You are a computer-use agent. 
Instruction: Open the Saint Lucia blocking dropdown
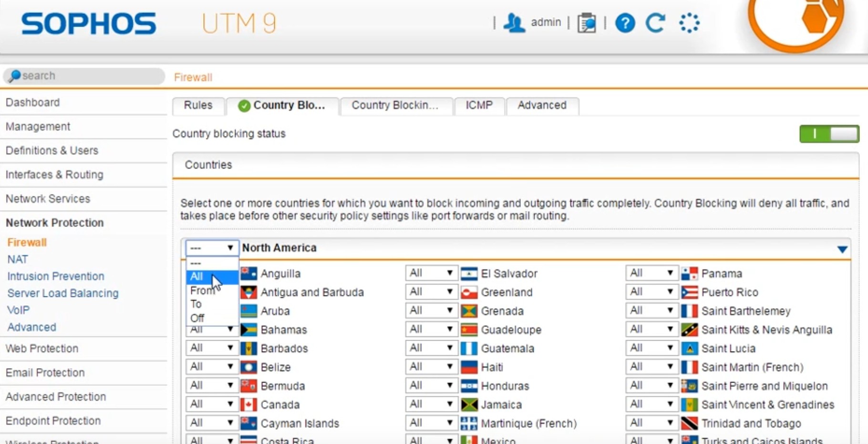[651, 348]
